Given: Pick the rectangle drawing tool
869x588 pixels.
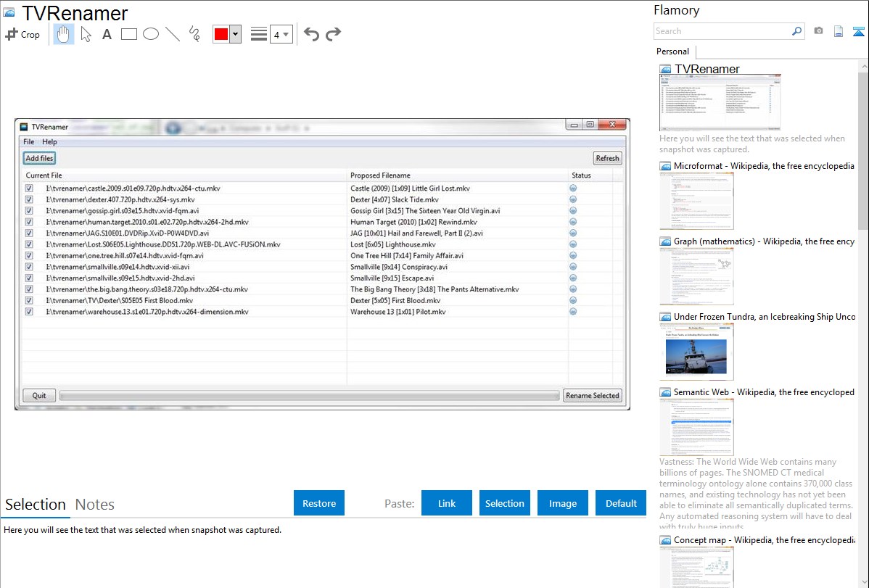Looking at the screenshot, I should pyautogui.click(x=128, y=34).
